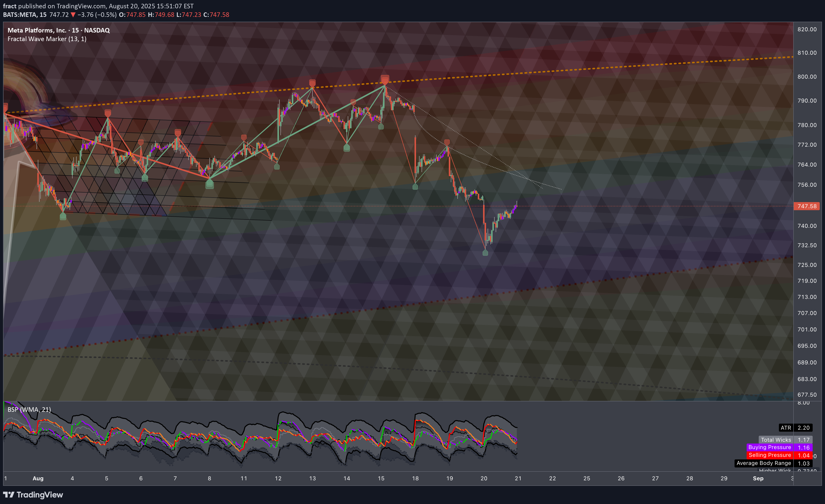Click the low value 'L:747.23'
The width and height of the screenshot is (825, 504).
(x=189, y=15)
